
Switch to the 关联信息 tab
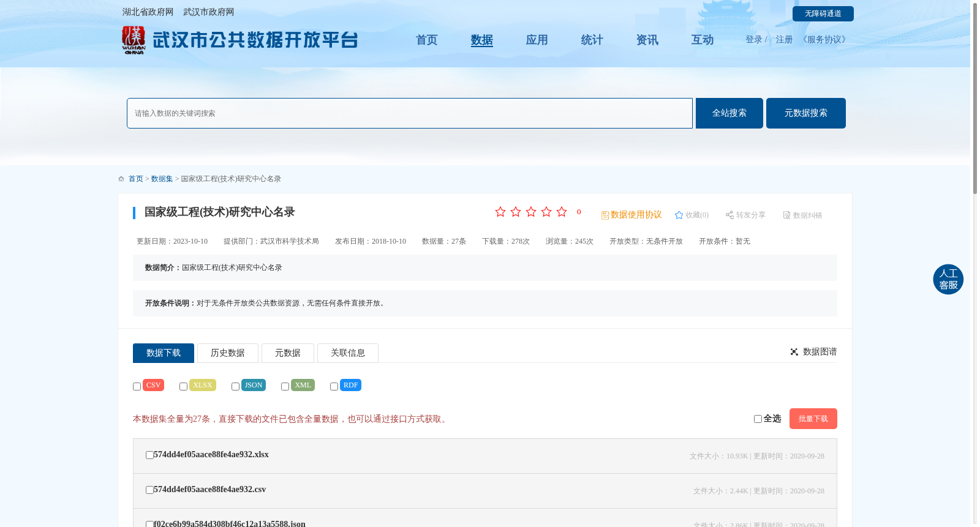[348, 353]
